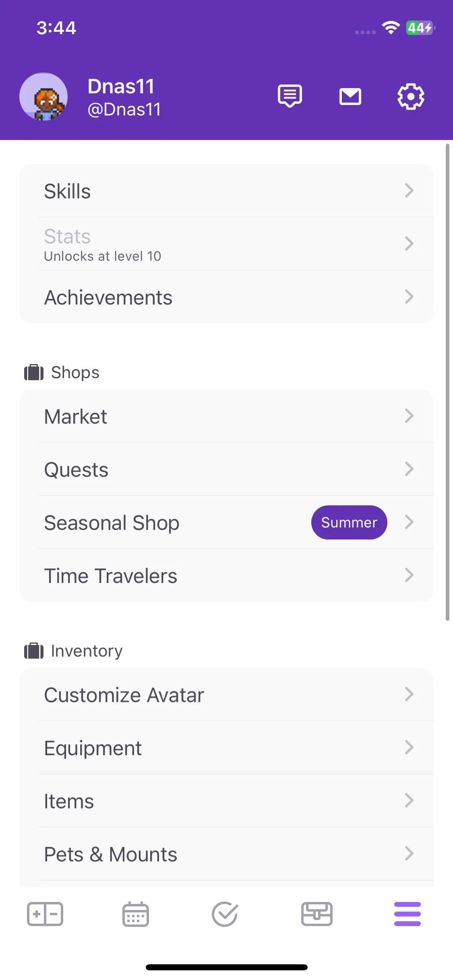Open the chat messages speech bubble icon
This screenshot has height=980, width=453.
(290, 96)
